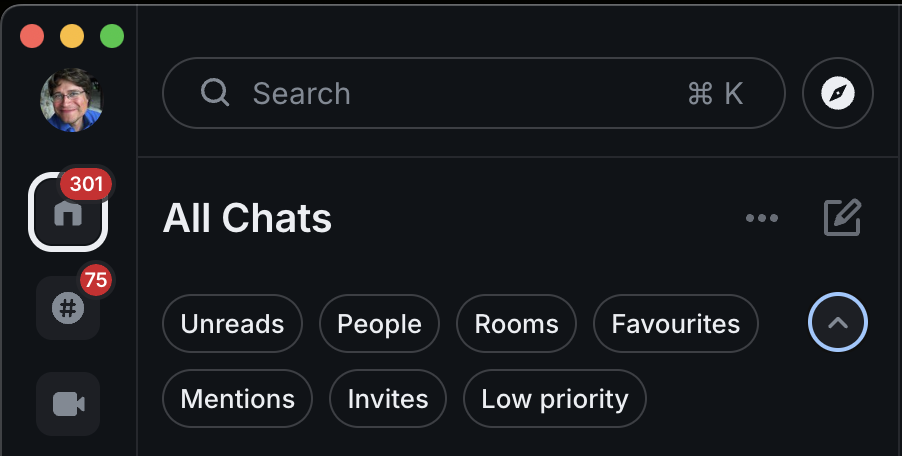Open the three-dot options menu for All Chats
This screenshot has width=902, height=456.
click(x=762, y=218)
